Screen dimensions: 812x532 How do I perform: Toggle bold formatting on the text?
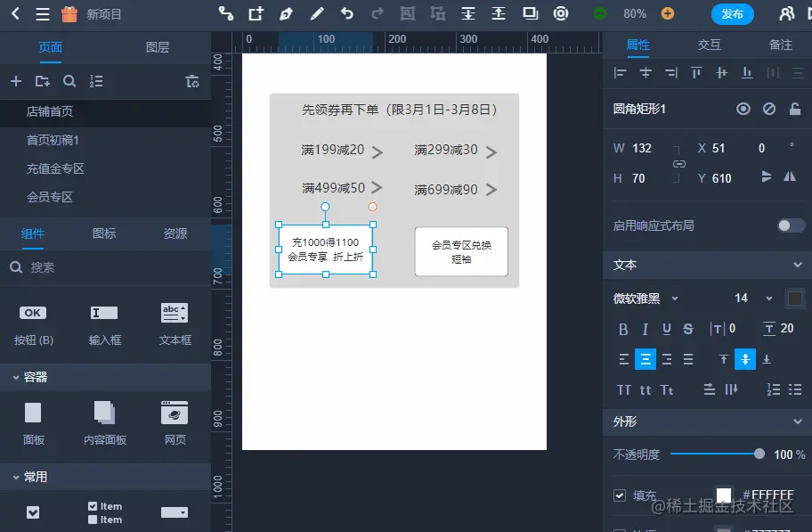(623, 329)
